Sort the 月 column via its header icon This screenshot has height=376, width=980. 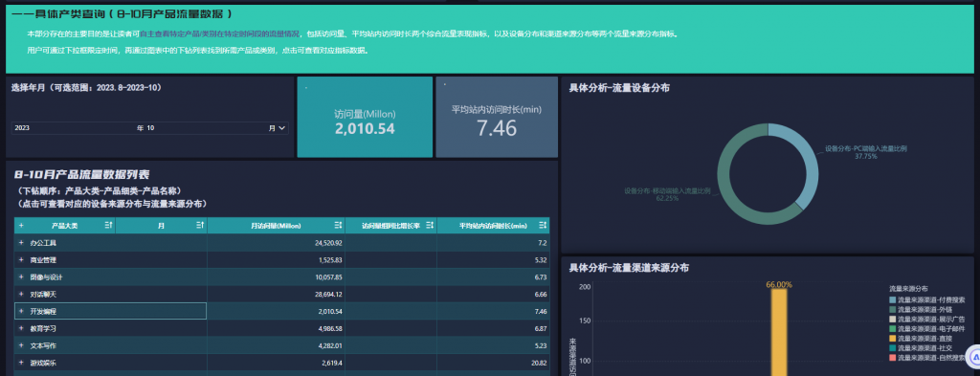pos(201,225)
